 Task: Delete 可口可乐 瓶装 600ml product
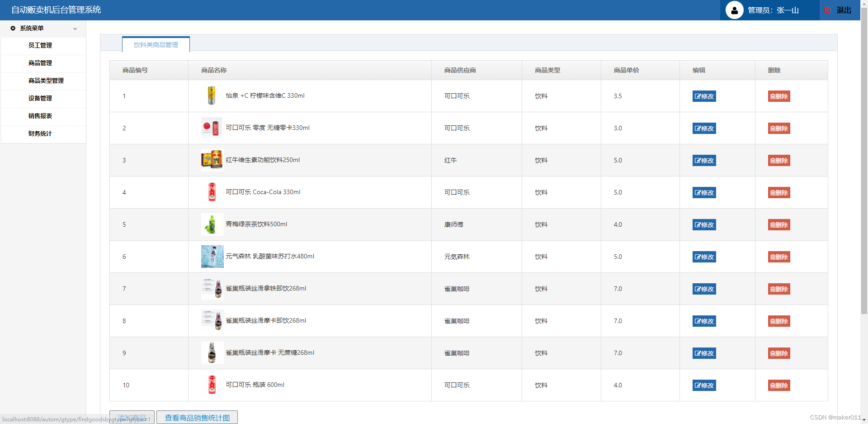tap(779, 386)
